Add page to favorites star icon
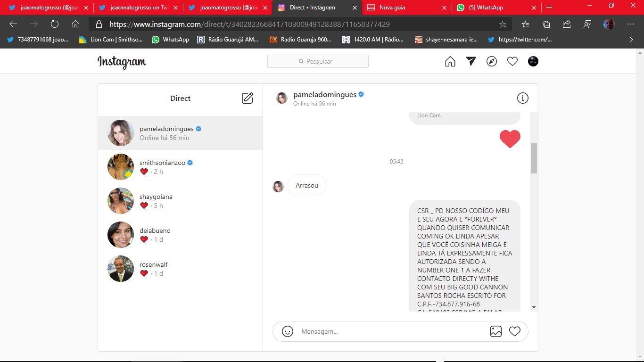Viewport: 644px width, 362px height. (503, 24)
